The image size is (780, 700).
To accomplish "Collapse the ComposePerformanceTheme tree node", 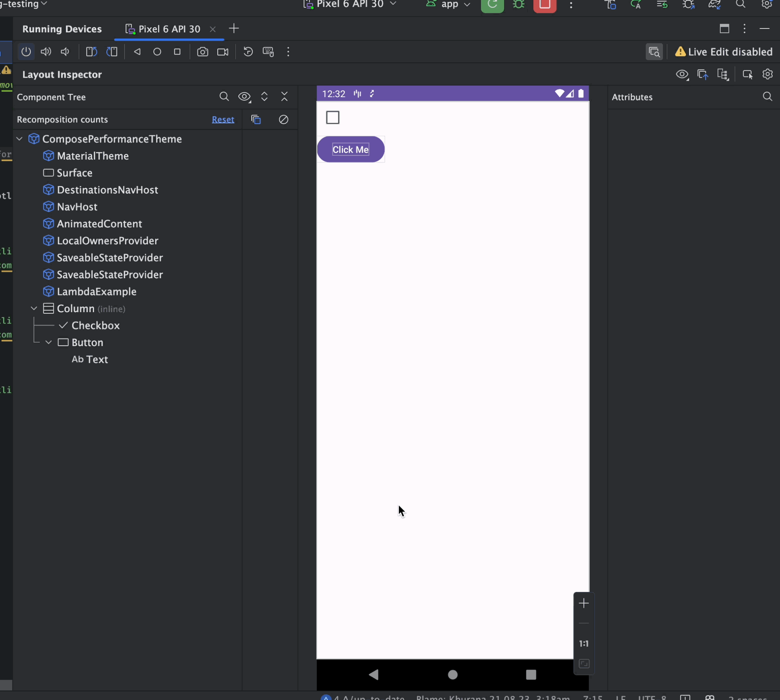I will pos(20,139).
